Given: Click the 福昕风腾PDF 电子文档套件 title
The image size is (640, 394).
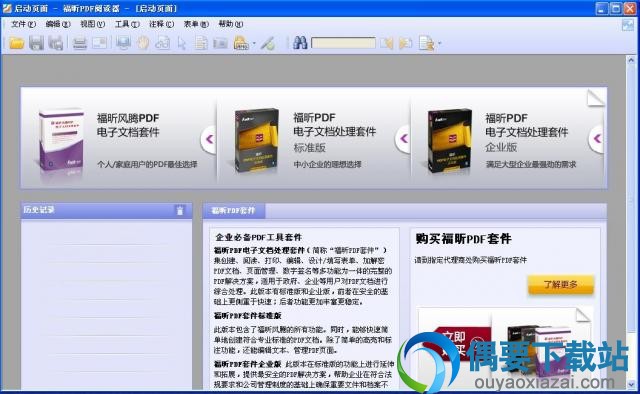Looking at the screenshot, I should pyautogui.click(x=128, y=125).
